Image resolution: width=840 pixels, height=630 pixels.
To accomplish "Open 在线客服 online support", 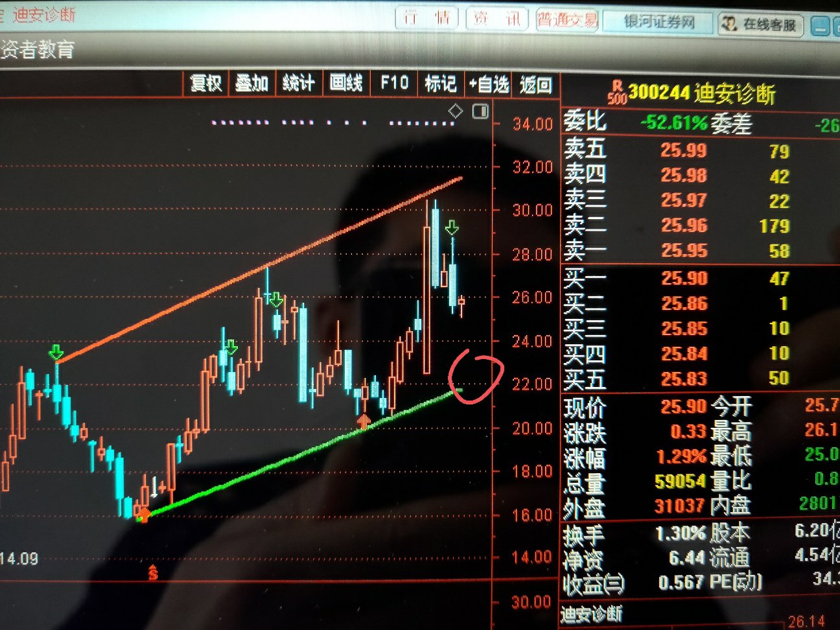I will pyautogui.click(x=761, y=25).
